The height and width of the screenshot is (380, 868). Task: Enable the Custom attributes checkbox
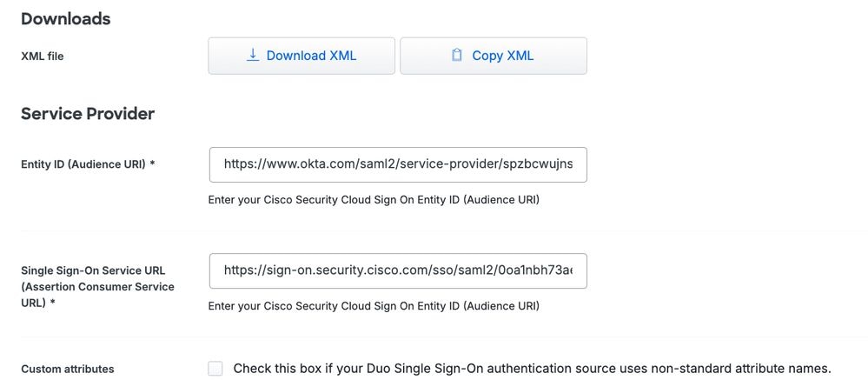tap(215, 369)
